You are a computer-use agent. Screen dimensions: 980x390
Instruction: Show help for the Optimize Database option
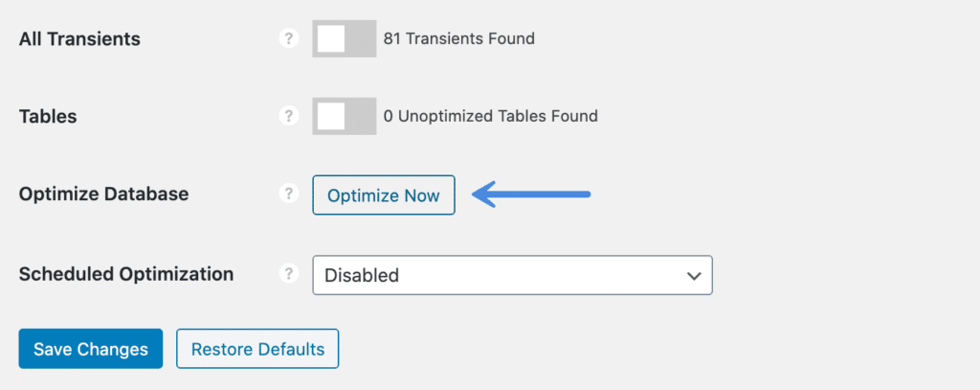pyautogui.click(x=288, y=195)
